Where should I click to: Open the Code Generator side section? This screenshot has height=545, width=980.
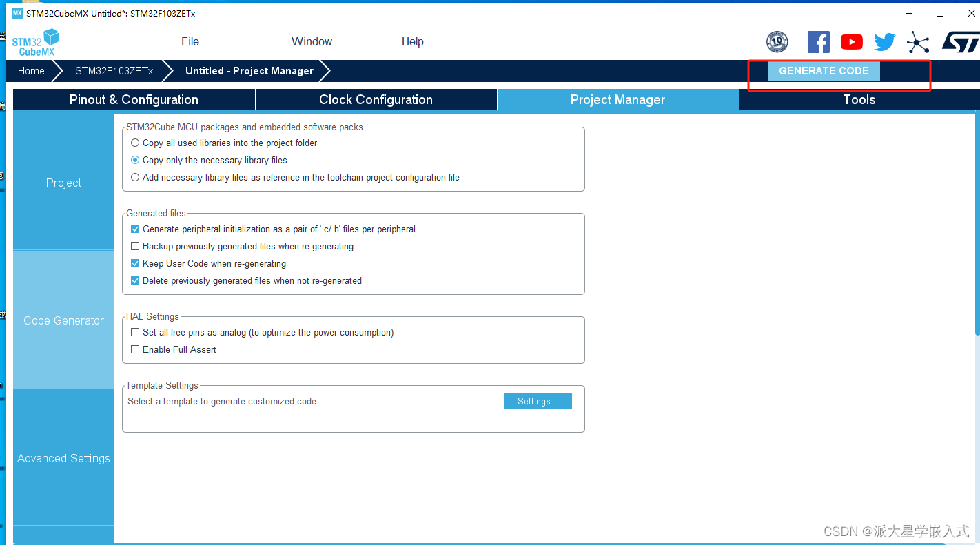63,320
